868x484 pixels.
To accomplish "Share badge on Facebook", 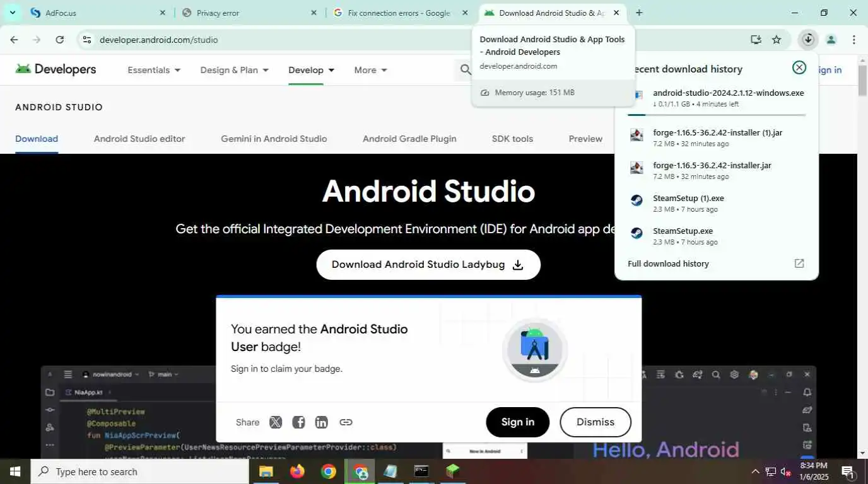I will [298, 422].
